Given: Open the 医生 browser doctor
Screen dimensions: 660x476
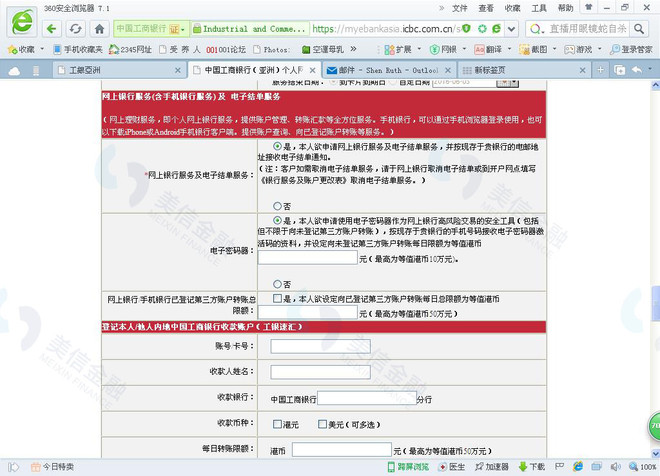Looking at the screenshot, I should click(x=452, y=467).
